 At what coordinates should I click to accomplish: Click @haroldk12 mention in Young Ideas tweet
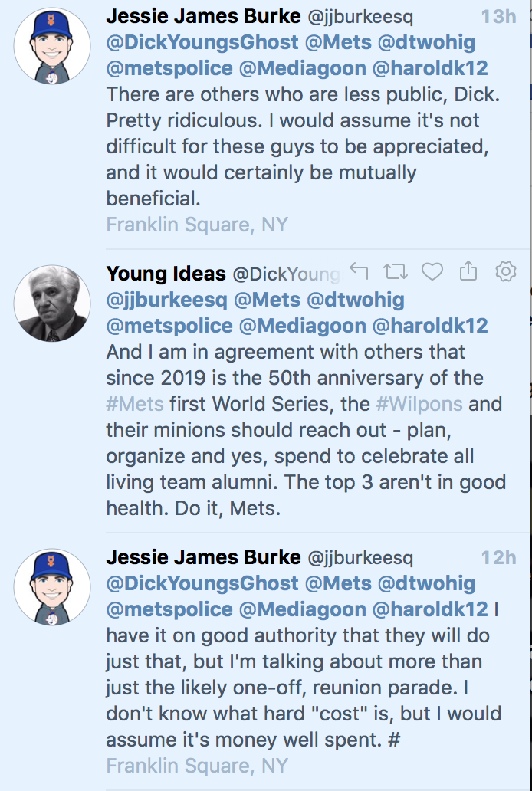point(429,326)
